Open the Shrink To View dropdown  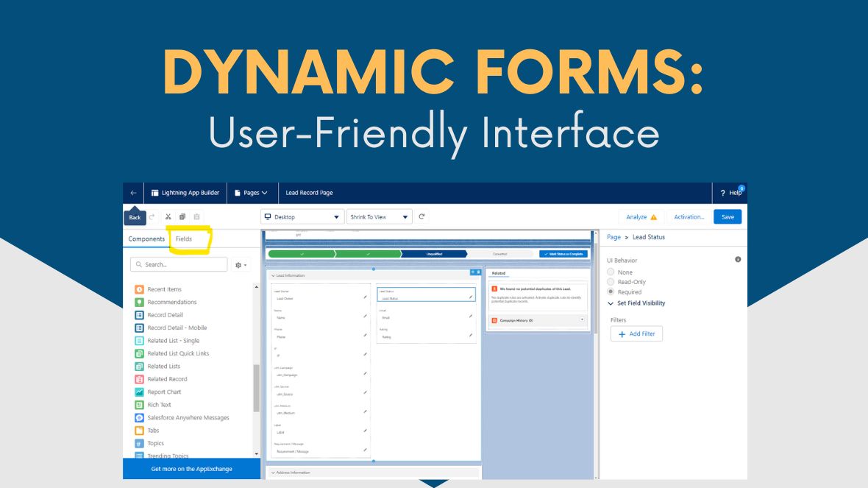(380, 217)
